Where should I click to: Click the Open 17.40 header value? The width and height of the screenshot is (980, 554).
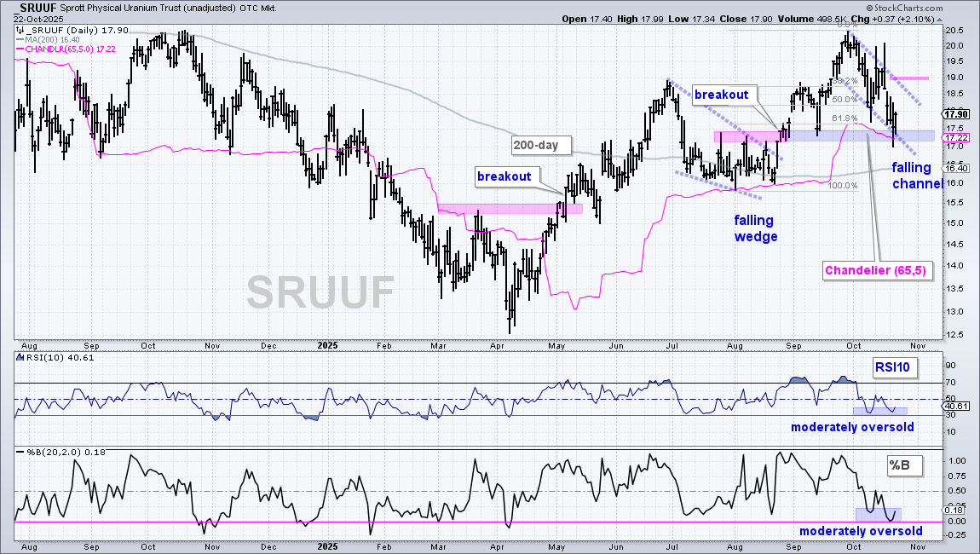point(587,19)
